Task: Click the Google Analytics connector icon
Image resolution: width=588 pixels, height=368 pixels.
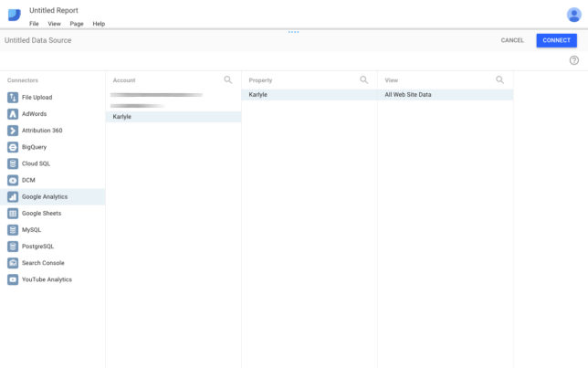Action: tap(13, 196)
